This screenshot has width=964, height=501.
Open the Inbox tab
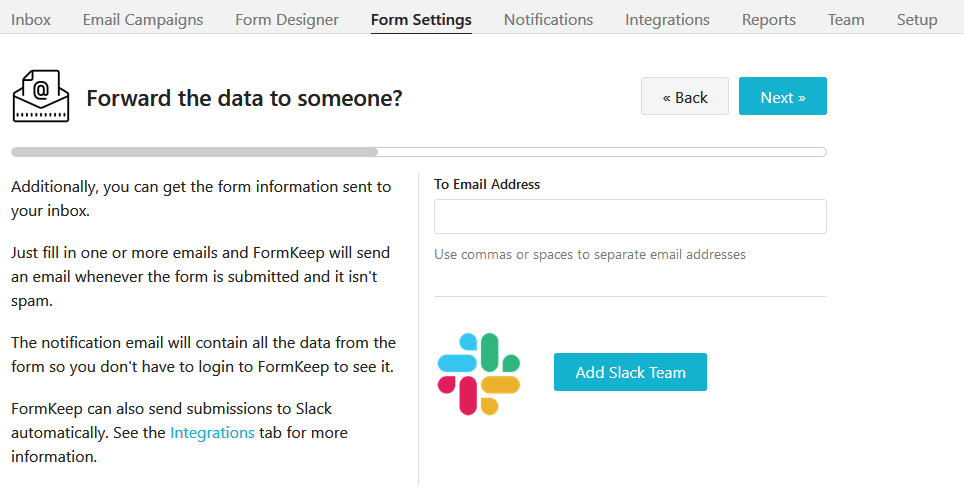[x=31, y=20]
